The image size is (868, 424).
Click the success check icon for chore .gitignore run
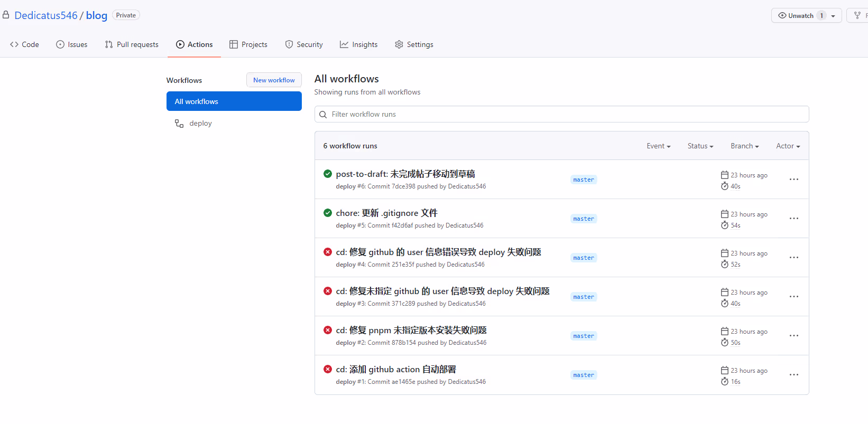pyautogui.click(x=328, y=213)
